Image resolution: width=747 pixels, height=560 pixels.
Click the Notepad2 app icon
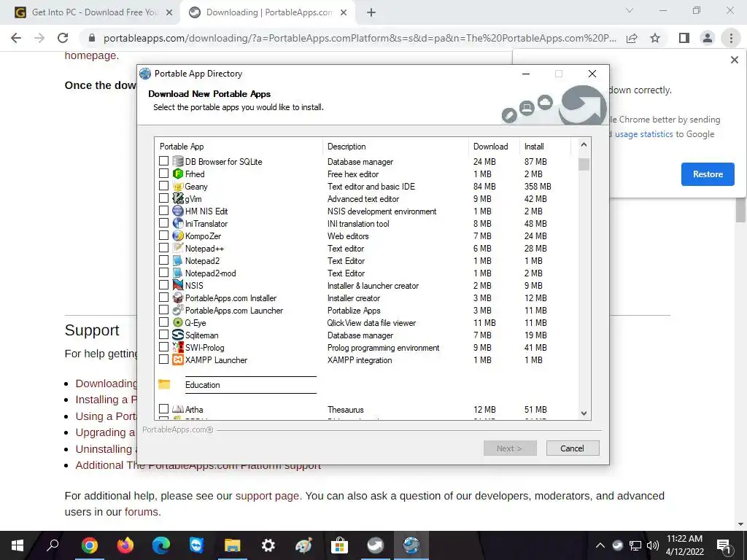click(x=178, y=260)
